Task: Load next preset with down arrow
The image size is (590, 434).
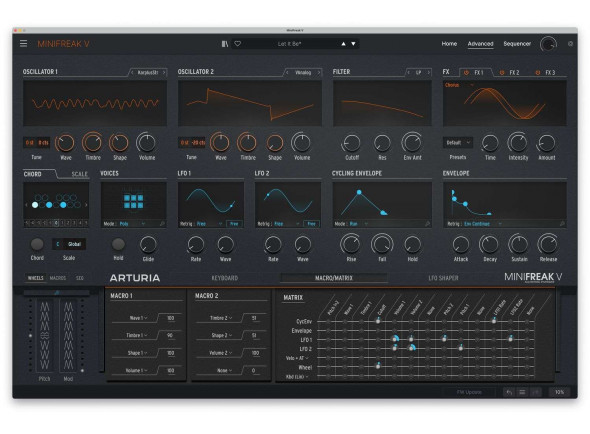Action: pos(353,44)
